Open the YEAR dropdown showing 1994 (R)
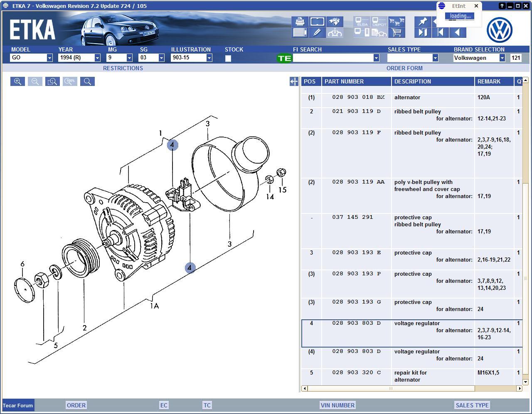The image size is (532, 414). (x=97, y=58)
